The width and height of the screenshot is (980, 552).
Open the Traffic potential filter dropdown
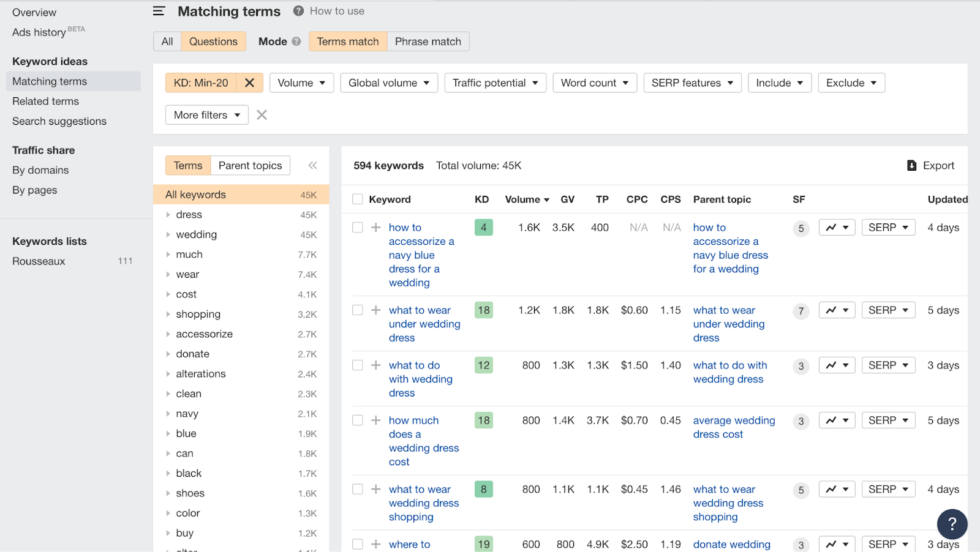(x=495, y=83)
